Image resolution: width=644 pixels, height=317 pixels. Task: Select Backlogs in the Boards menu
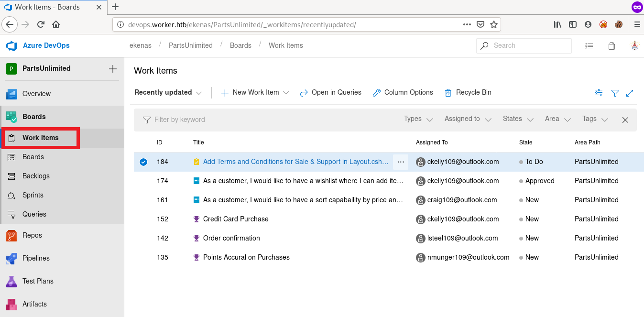pos(36,176)
